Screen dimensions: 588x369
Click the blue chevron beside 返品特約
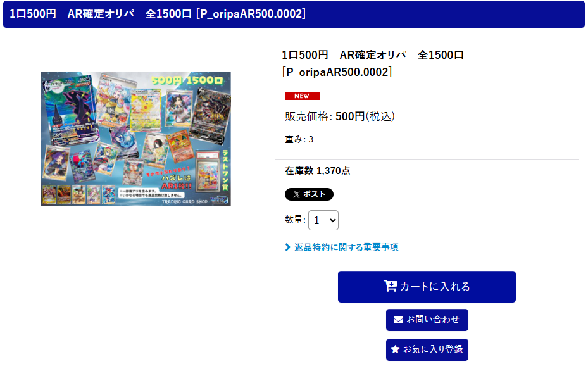click(x=287, y=247)
